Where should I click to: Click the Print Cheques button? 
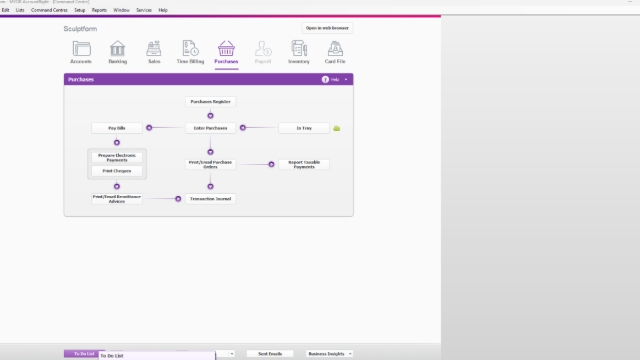(x=117, y=171)
